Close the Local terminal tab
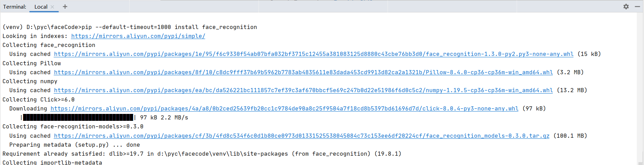This screenshot has width=644, height=165. point(52,7)
